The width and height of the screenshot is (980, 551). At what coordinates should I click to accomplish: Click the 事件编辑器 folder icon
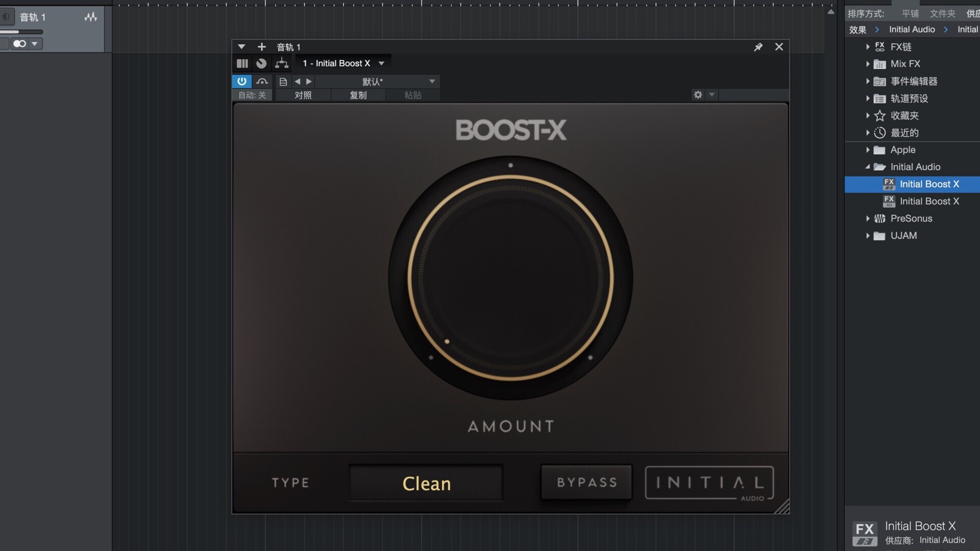[x=879, y=81]
